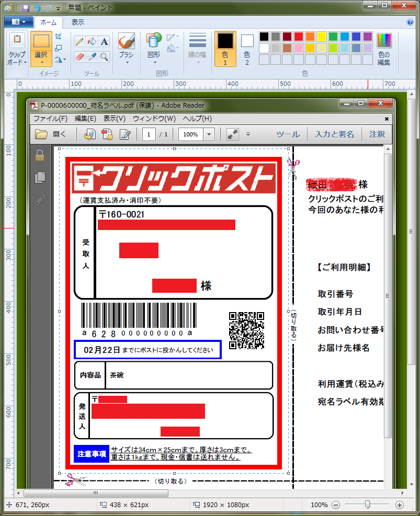Click the Paint Help question mark icon

click(410, 22)
